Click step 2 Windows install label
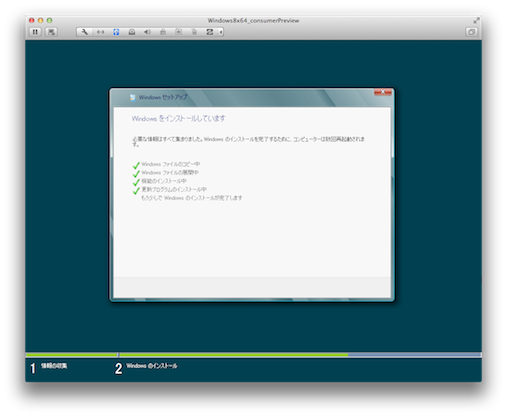 point(152,366)
